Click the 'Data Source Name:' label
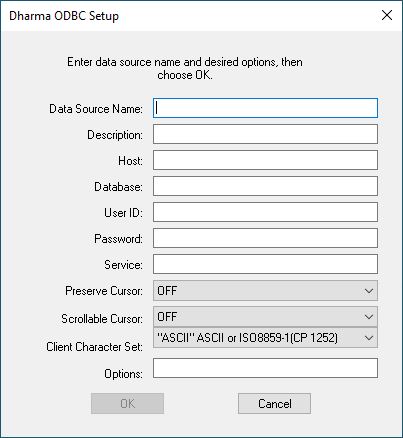 point(96,109)
